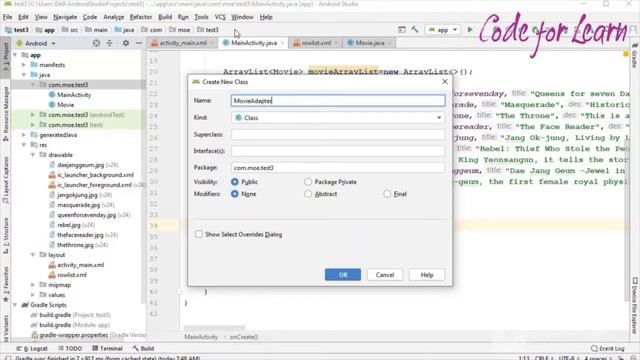Open the File menu

(7, 17)
